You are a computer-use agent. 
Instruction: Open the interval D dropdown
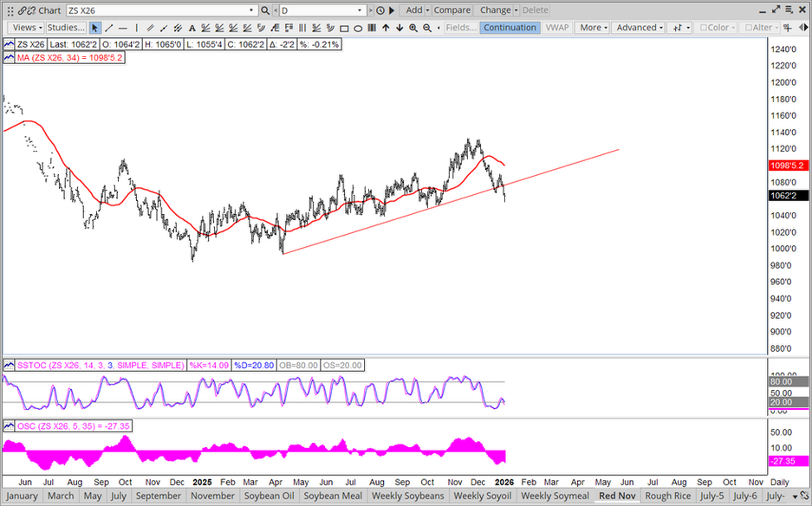(360, 10)
